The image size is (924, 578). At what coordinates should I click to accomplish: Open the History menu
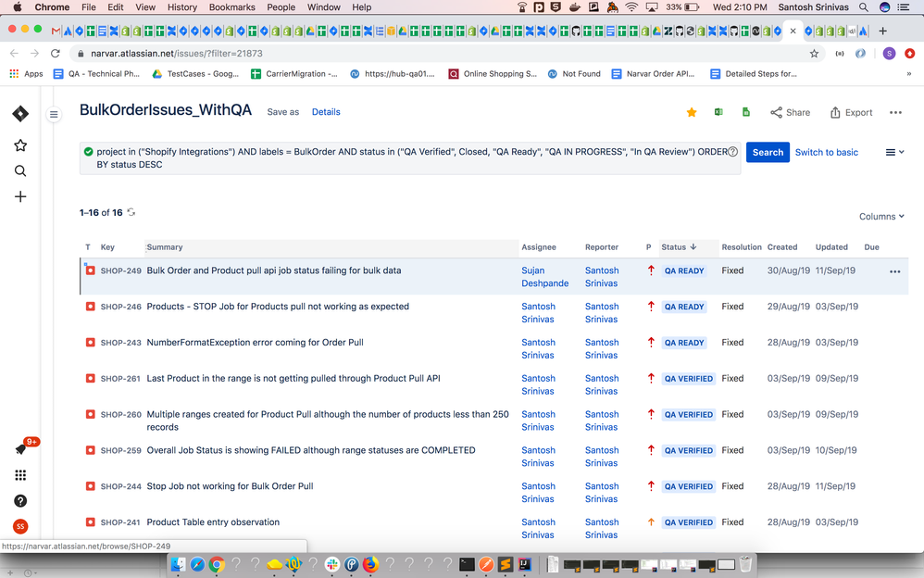[182, 7]
